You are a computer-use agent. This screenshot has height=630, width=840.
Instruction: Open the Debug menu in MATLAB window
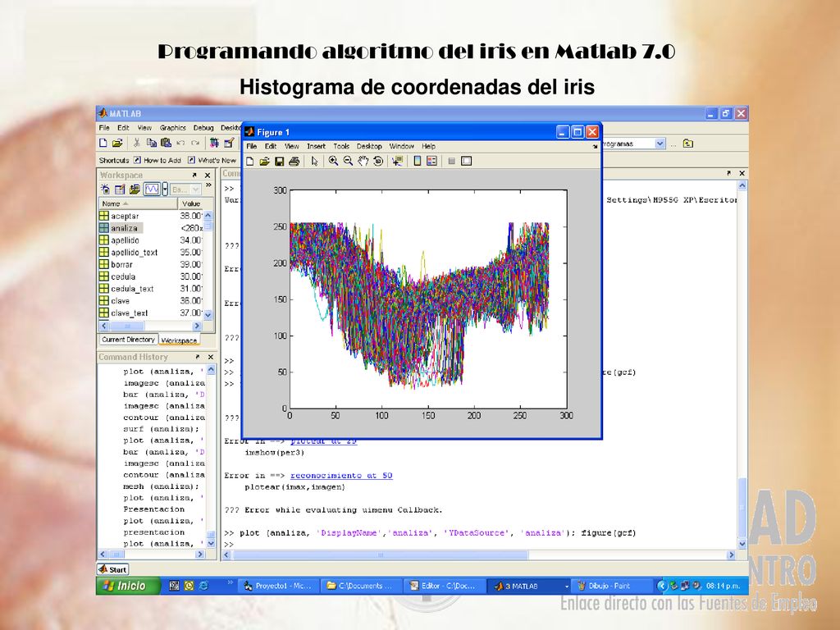click(x=203, y=128)
